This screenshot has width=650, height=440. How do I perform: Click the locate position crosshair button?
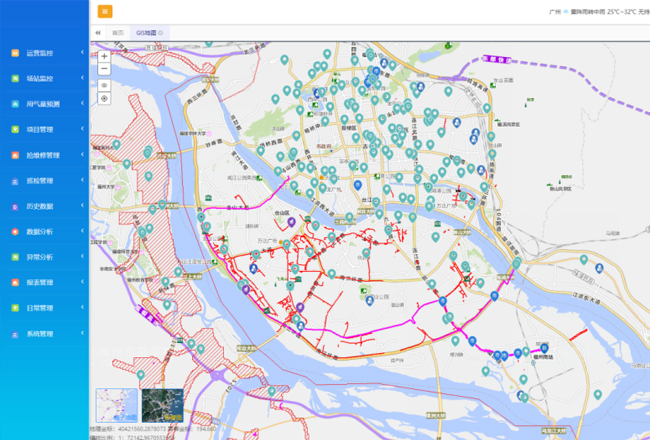point(104,99)
